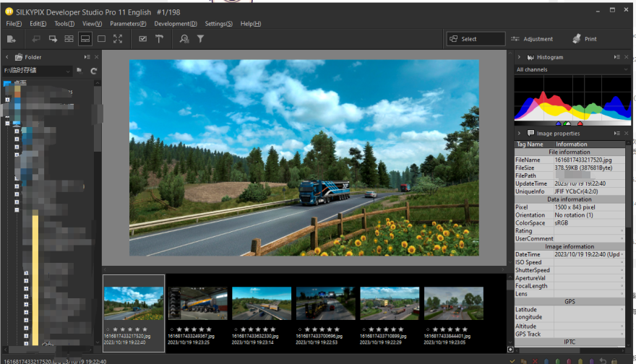
Task: Toggle mark circle on 1616817433844401.jpg thumbnail
Action: [x=428, y=329]
